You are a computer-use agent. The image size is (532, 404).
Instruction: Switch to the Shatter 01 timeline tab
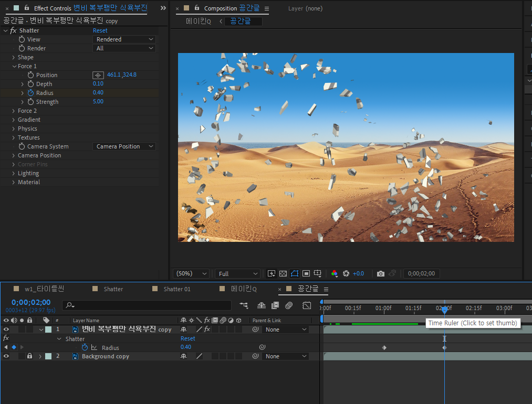[x=176, y=289]
